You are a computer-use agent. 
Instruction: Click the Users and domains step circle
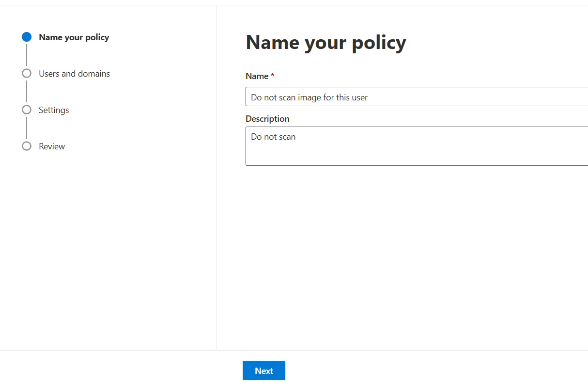(27, 73)
